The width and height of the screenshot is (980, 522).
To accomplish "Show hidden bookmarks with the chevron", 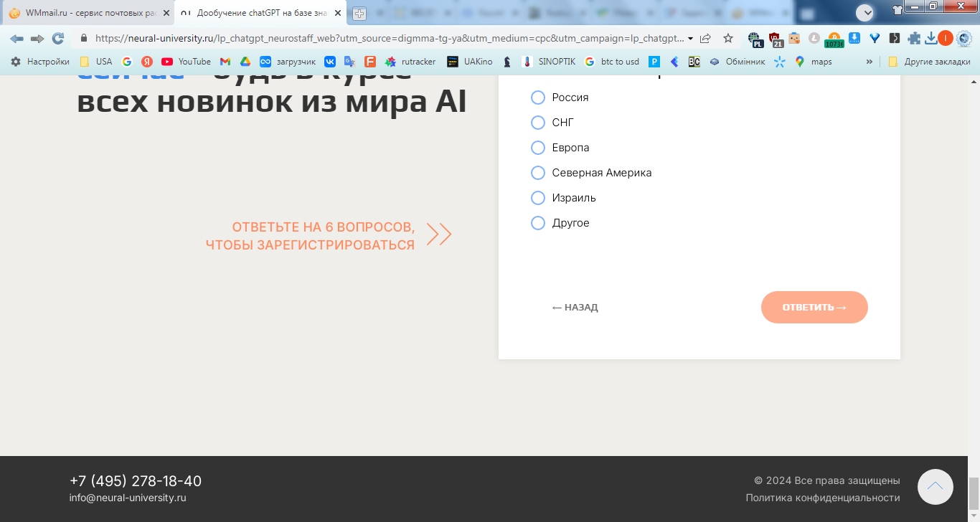I will tap(870, 62).
